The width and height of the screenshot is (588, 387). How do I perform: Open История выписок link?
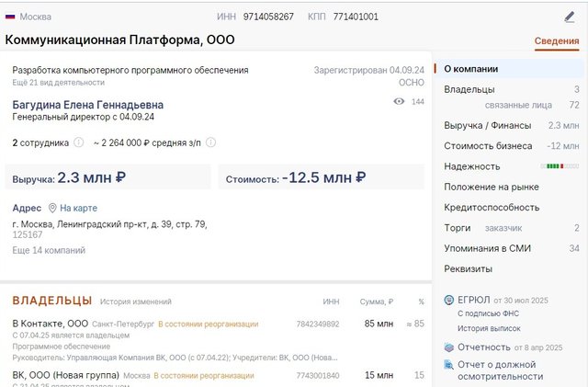coord(489,328)
